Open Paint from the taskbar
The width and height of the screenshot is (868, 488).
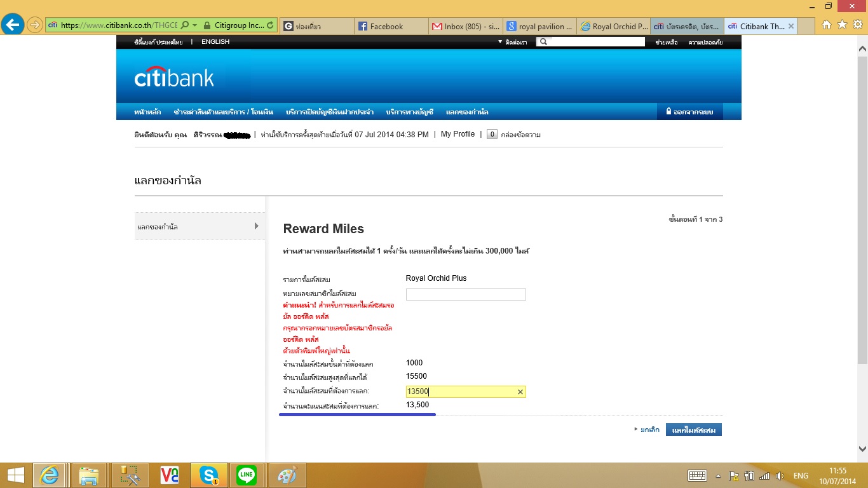(288, 475)
